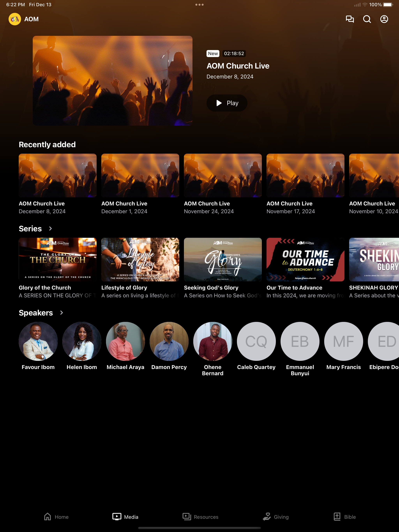
Task: Select the ED avatar for Ebipere
Action: click(x=383, y=341)
